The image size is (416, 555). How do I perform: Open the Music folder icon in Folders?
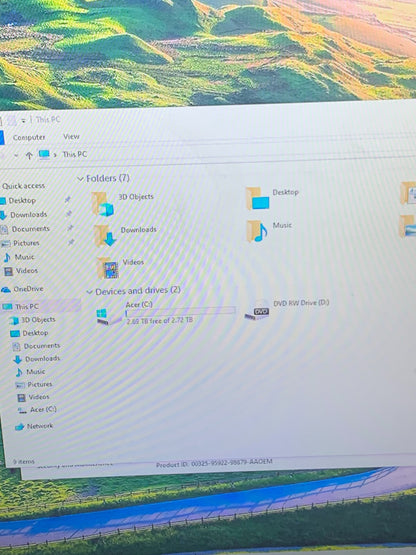tap(257, 231)
